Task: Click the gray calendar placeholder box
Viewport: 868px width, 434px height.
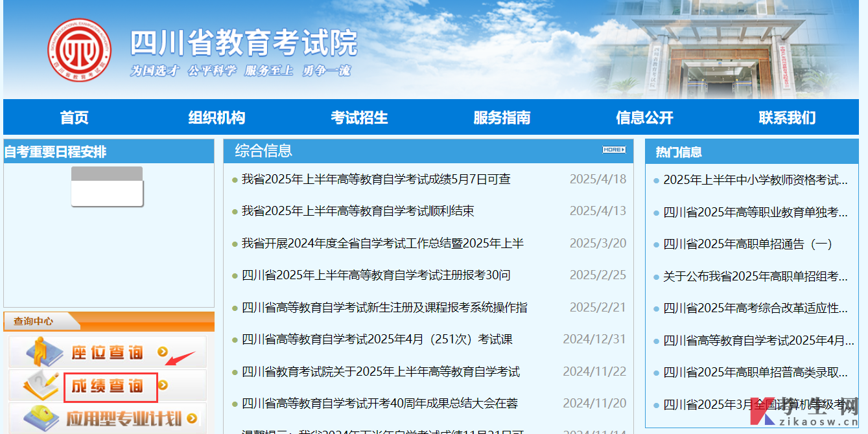Action: (107, 187)
